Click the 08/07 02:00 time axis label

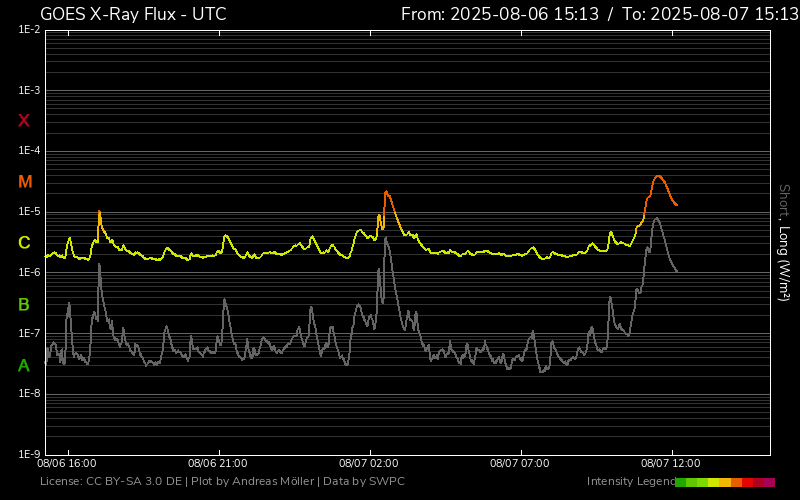[x=368, y=464]
